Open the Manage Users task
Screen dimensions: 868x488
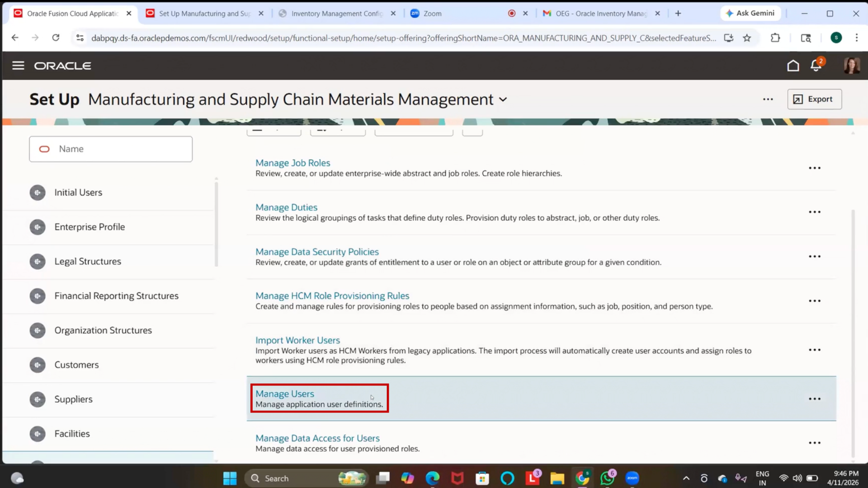click(x=284, y=394)
